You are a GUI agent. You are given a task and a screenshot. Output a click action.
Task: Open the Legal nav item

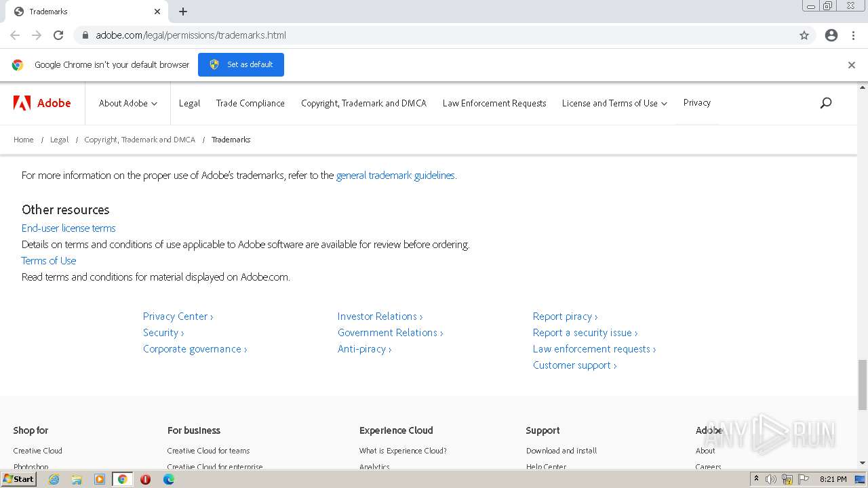(189, 103)
